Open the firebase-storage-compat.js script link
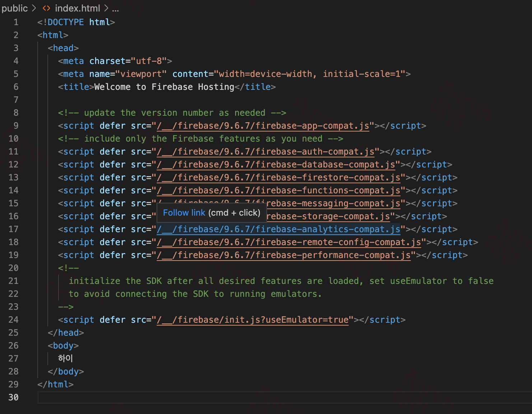Image resolution: width=532 pixels, height=414 pixels. [328, 216]
